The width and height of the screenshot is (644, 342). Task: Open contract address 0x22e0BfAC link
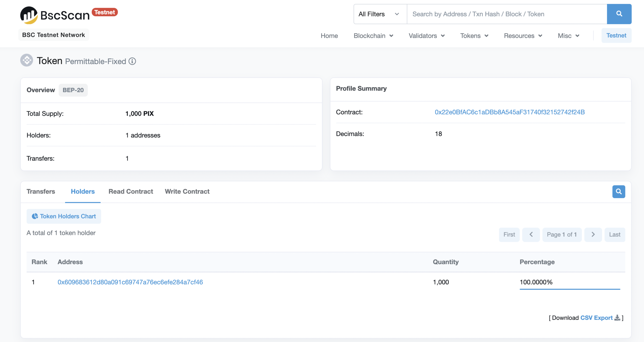[x=510, y=112]
